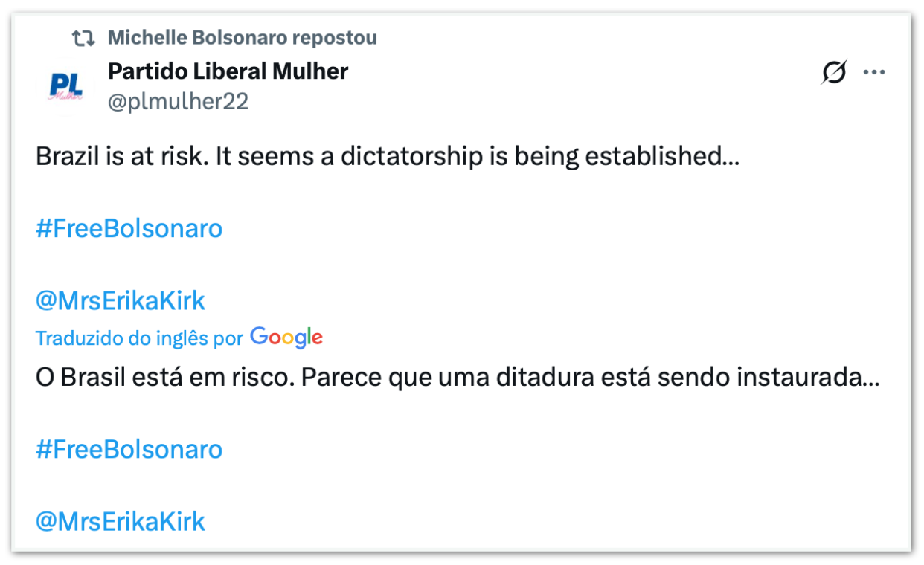
Task: Click the sentence starting Brazil is at risk
Action: [387, 158]
